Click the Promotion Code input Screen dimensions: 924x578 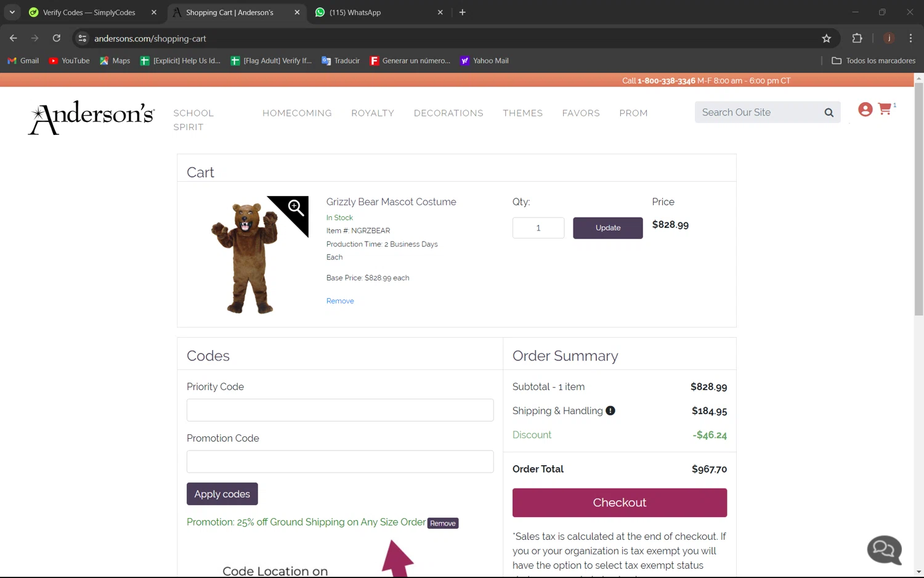tap(340, 462)
